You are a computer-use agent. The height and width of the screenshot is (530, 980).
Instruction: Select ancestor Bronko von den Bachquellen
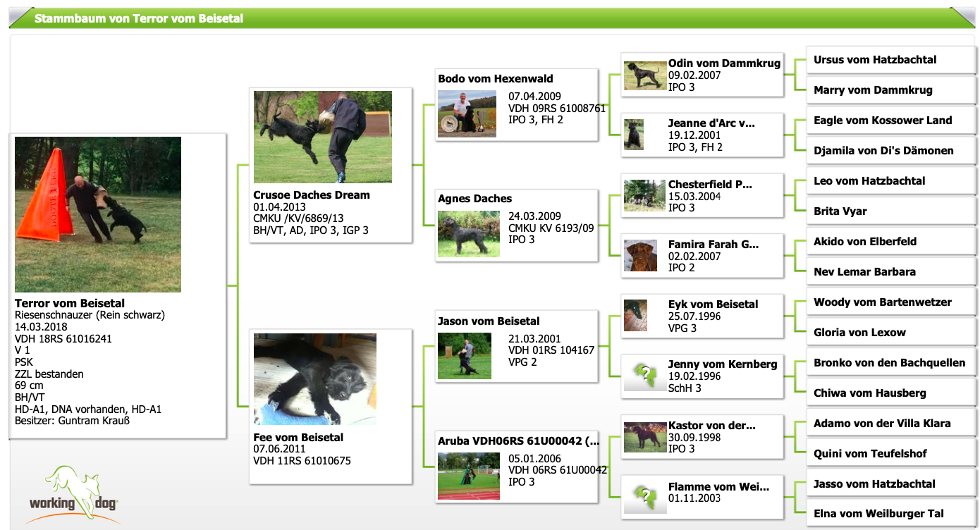pyautogui.click(x=890, y=363)
